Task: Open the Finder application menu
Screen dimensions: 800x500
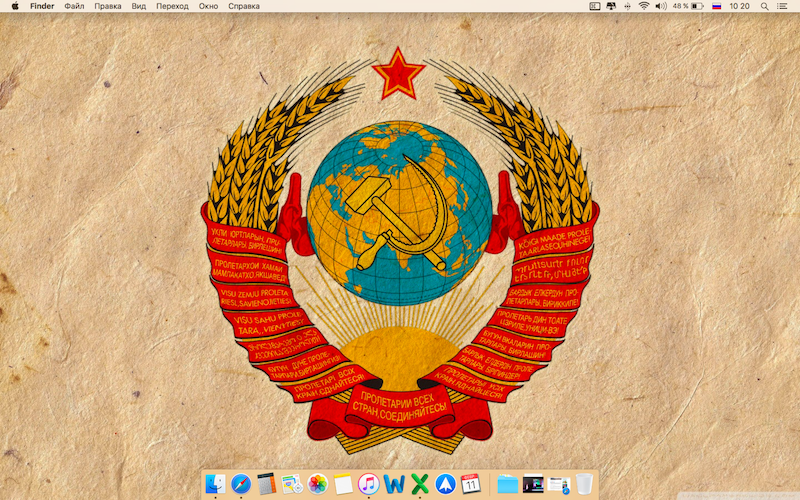Action: click(42, 6)
